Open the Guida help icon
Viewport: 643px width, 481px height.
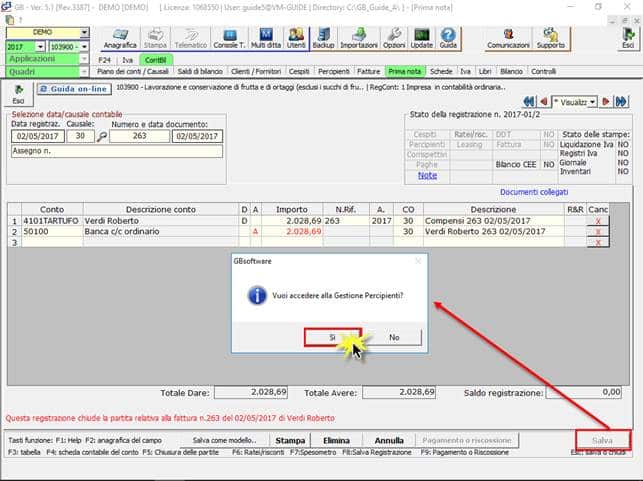(x=448, y=39)
